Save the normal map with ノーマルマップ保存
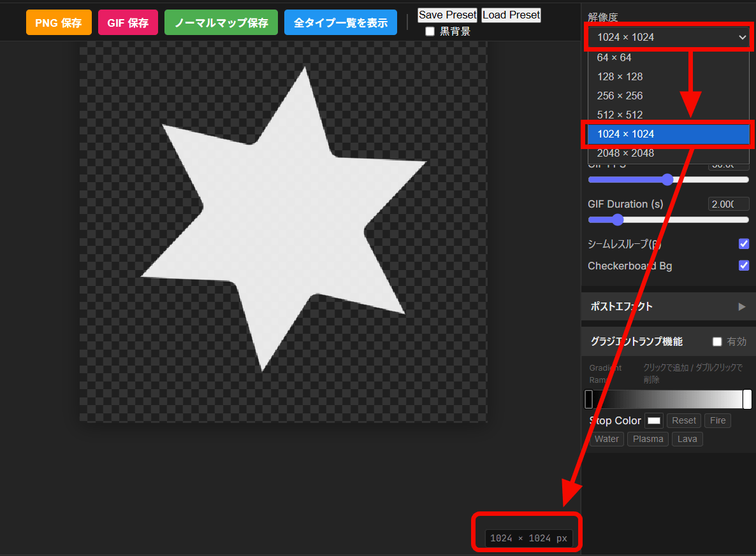The height and width of the screenshot is (556, 756). (221, 23)
